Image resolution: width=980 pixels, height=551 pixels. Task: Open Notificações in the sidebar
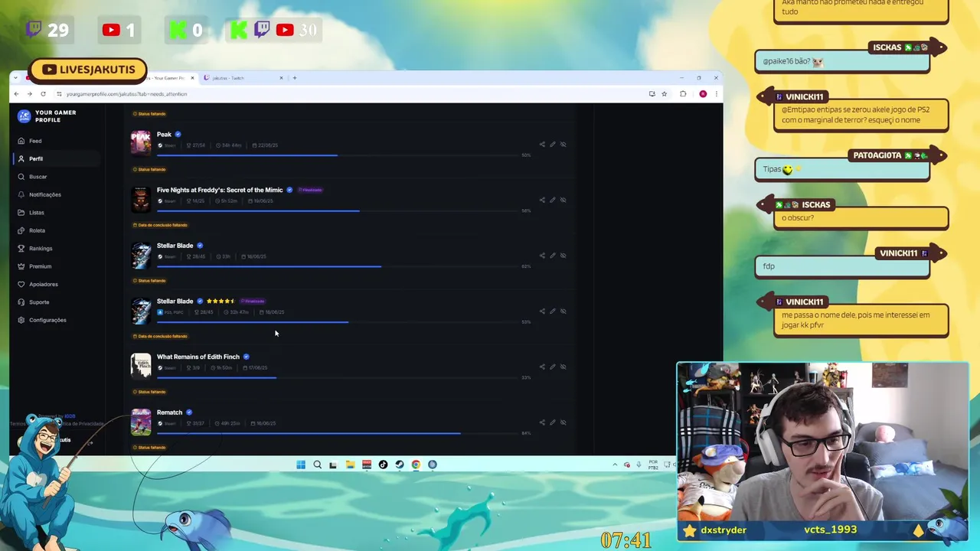click(44, 194)
